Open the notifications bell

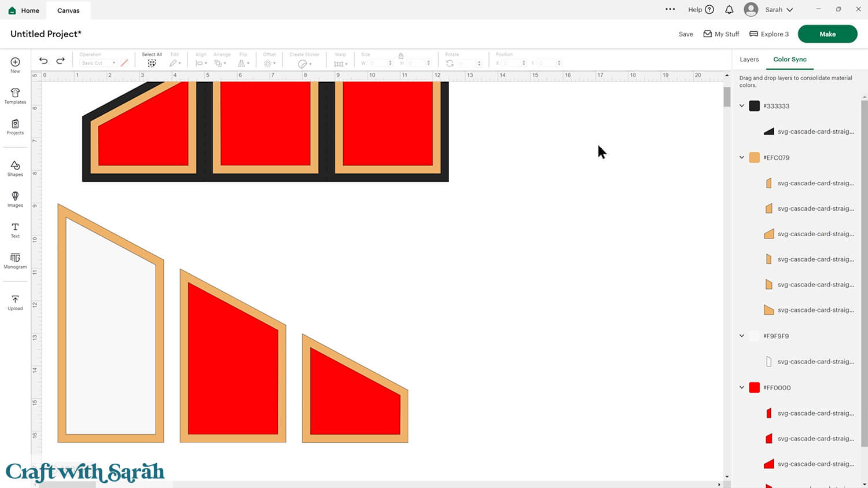click(729, 10)
